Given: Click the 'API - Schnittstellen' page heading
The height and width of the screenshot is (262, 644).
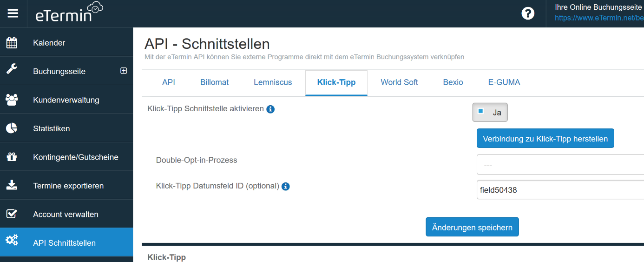Looking at the screenshot, I should pos(207,44).
